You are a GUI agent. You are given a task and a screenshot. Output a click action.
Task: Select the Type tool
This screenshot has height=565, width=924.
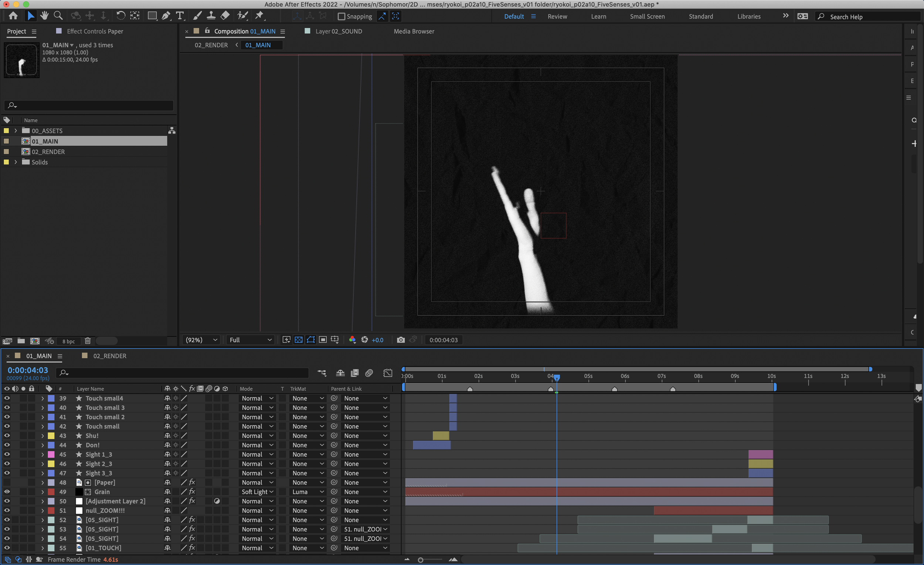coord(180,16)
